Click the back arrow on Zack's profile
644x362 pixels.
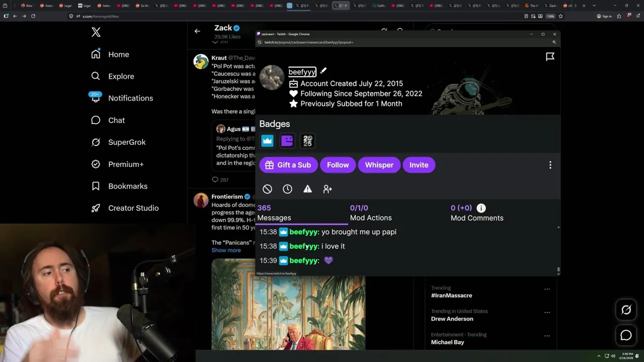[197, 31]
